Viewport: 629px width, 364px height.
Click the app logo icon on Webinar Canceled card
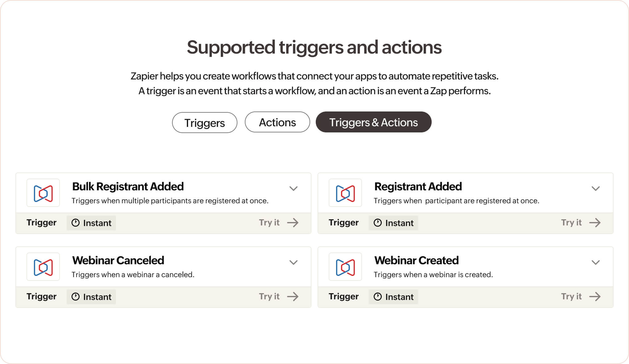[43, 267]
